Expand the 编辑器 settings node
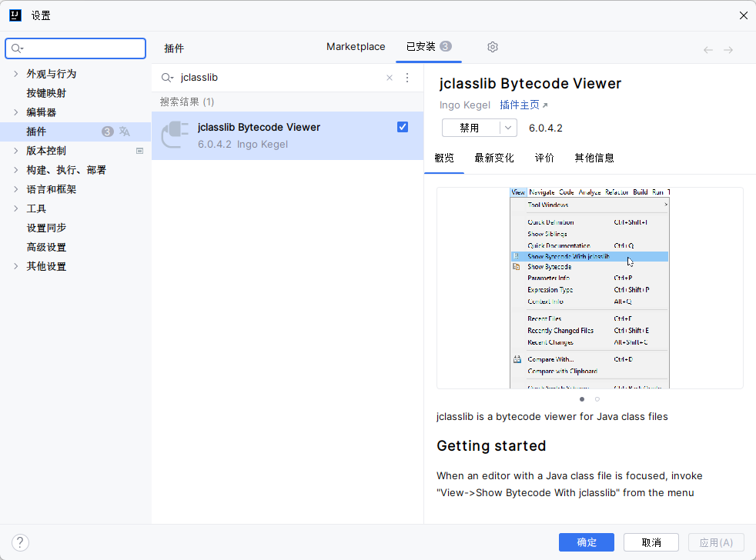The image size is (756, 560). tap(16, 112)
